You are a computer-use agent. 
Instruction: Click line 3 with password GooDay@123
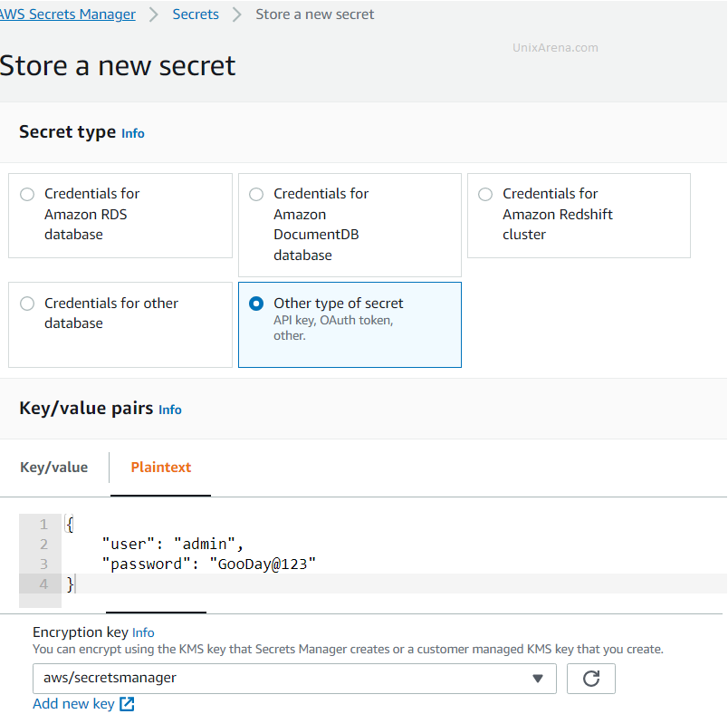[209, 564]
